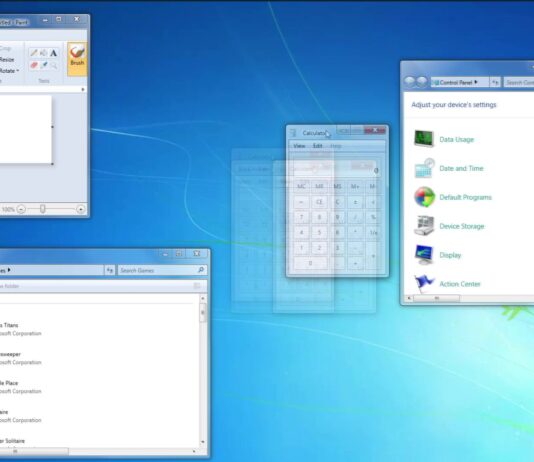Open Display settings in Control Panel
This screenshot has width=534, height=462.
click(450, 255)
